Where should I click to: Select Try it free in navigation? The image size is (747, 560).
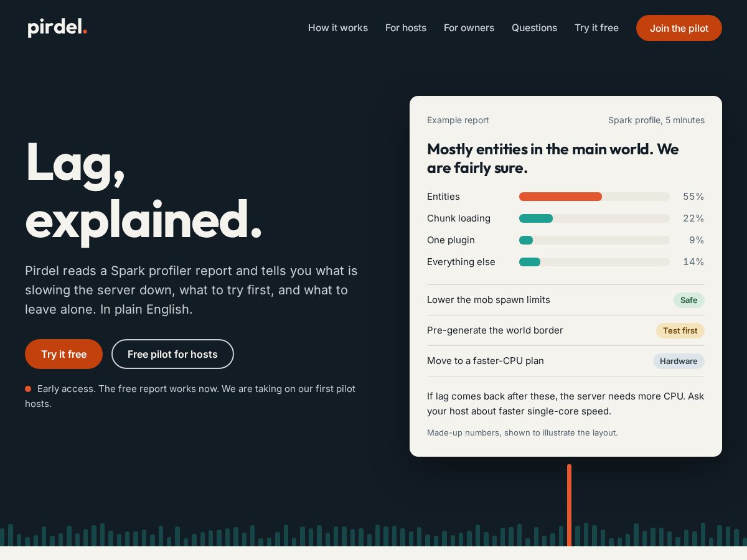596,28
